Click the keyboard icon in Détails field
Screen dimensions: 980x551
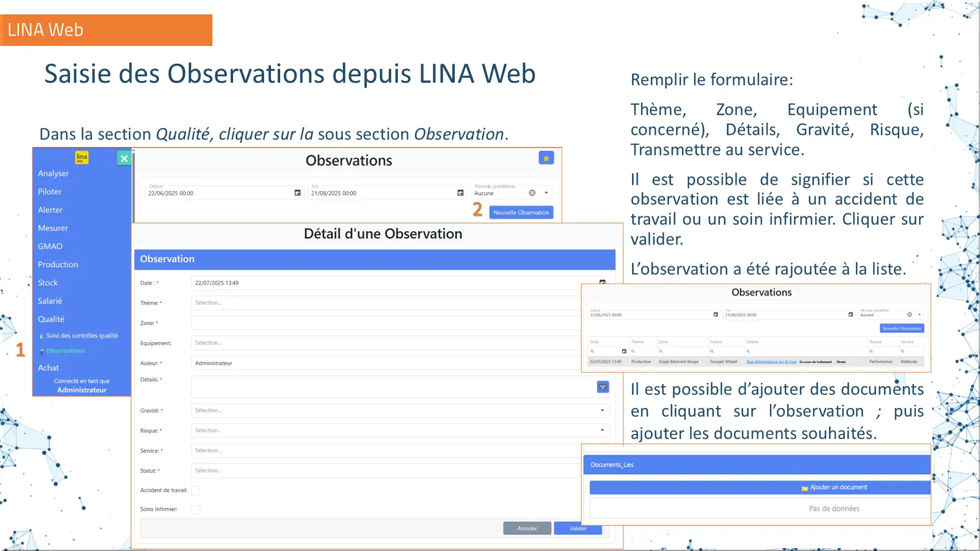[x=603, y=387]
